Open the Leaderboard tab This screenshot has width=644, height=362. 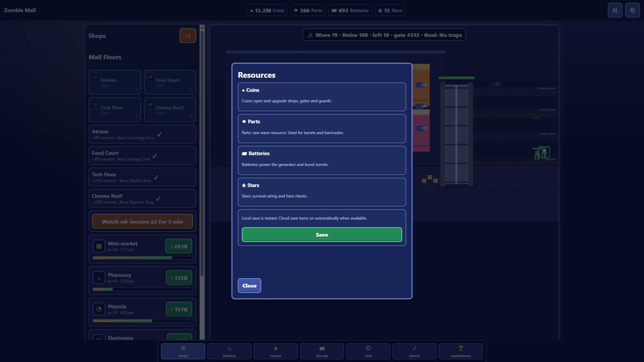point(461,351)
